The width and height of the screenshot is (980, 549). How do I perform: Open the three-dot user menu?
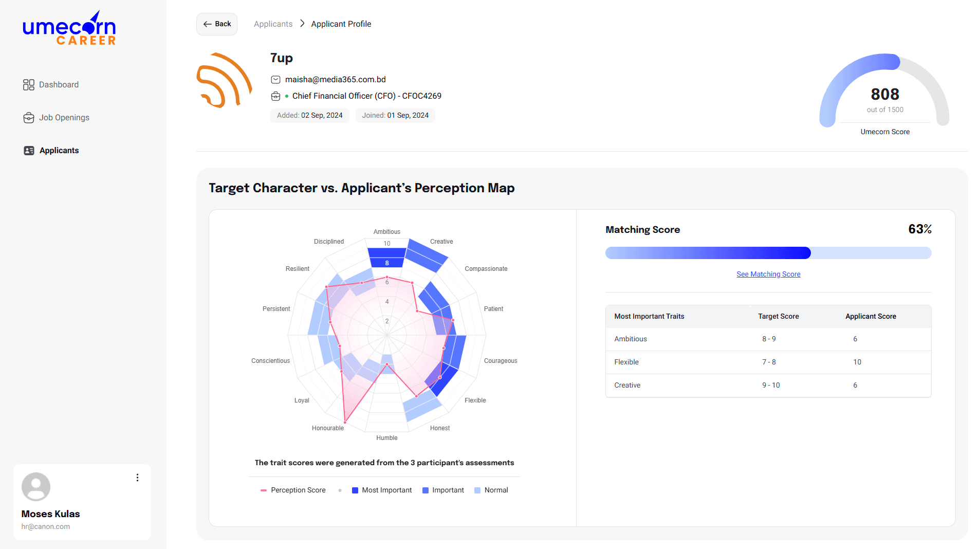(x=137, y=478)
